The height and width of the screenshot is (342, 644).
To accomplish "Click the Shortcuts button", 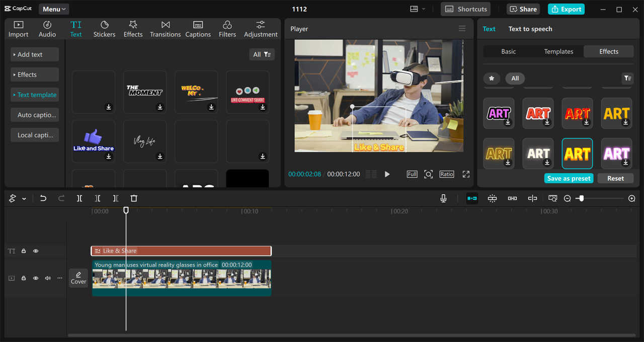I will point(465,9).
